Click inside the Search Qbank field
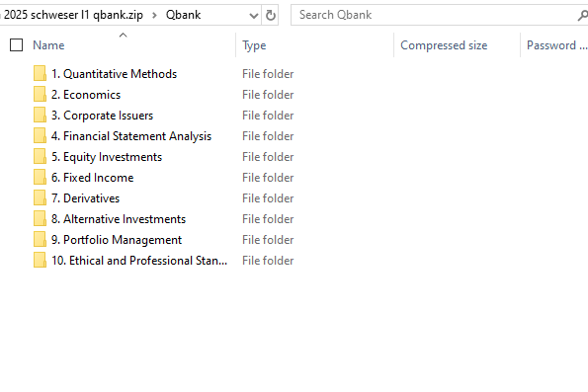Viewport: 588px width, 392px height. click(435, 15)
